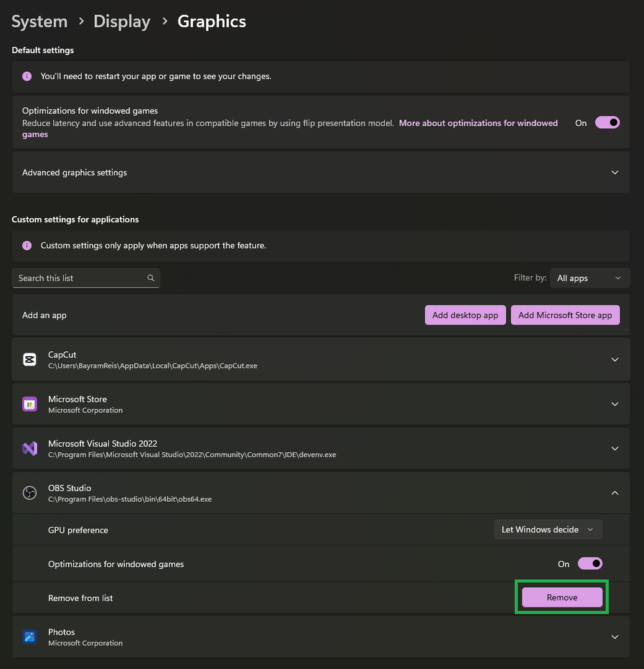Click the restart notice info icon
The height and width of the screenshot is (669, 644).
27,77
